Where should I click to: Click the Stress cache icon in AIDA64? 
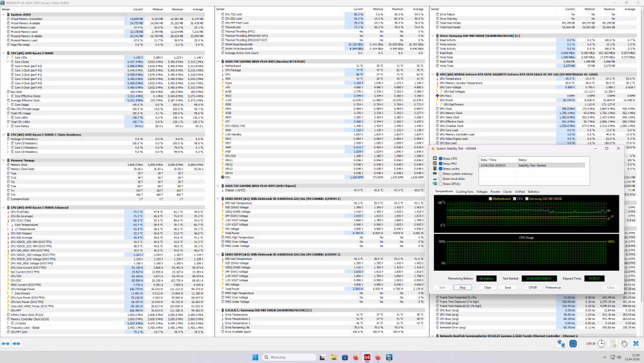[435, 168]
